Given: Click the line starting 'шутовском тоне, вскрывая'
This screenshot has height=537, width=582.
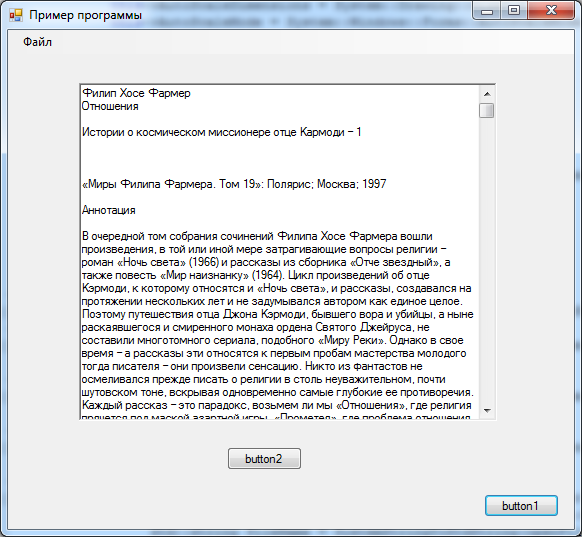Looking at the screenshot, I should tap(277, 392).
